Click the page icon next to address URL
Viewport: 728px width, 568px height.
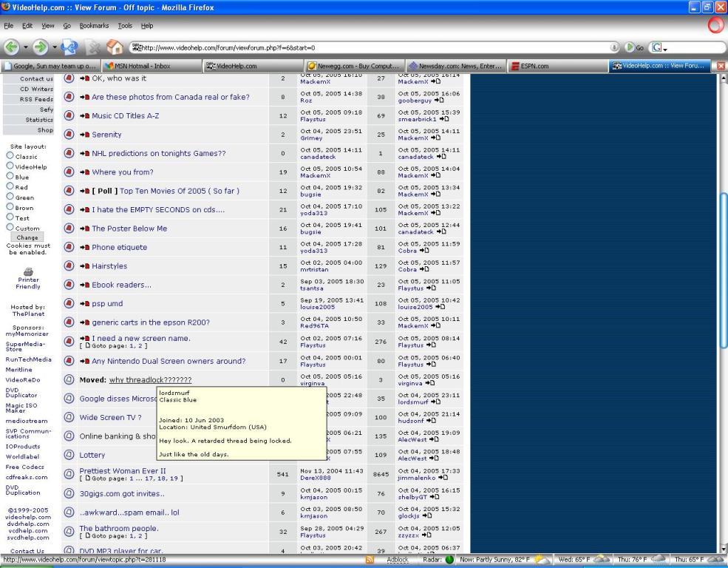(137, 47)
